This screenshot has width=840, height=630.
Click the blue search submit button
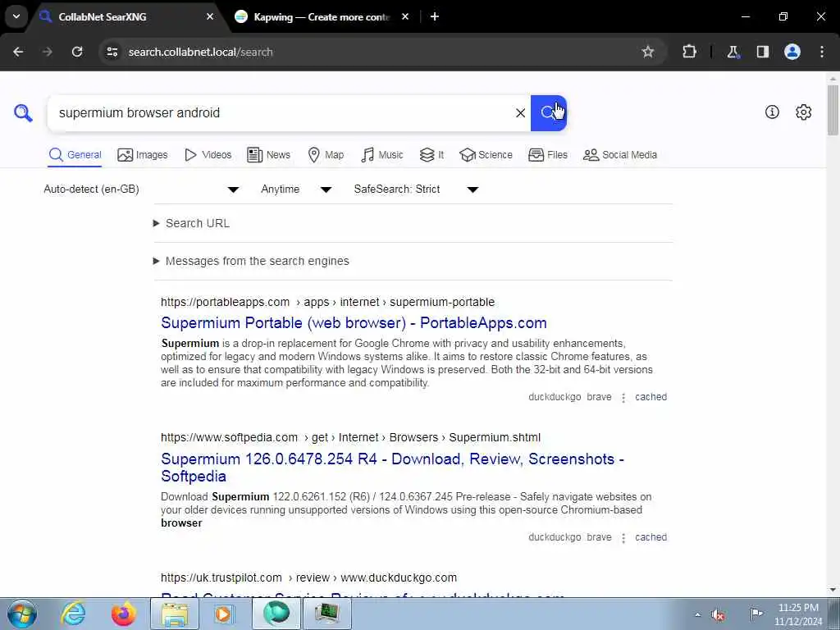click(549, 113)
